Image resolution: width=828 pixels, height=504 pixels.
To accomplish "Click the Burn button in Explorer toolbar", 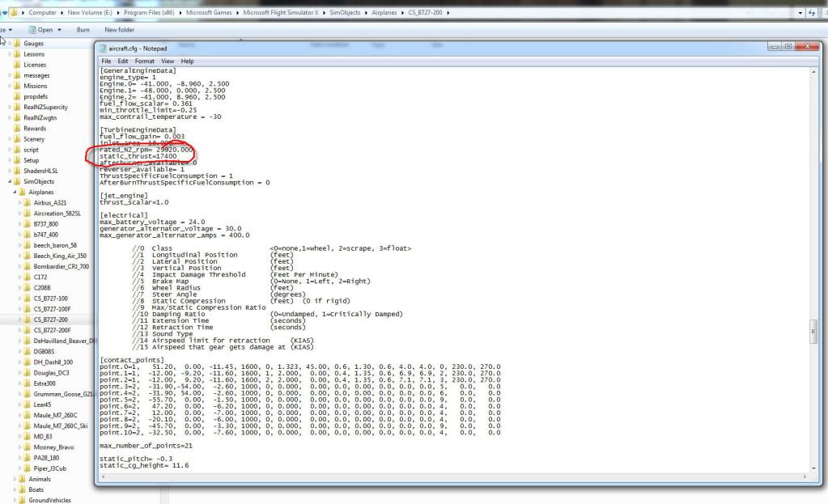I will 83,30.
